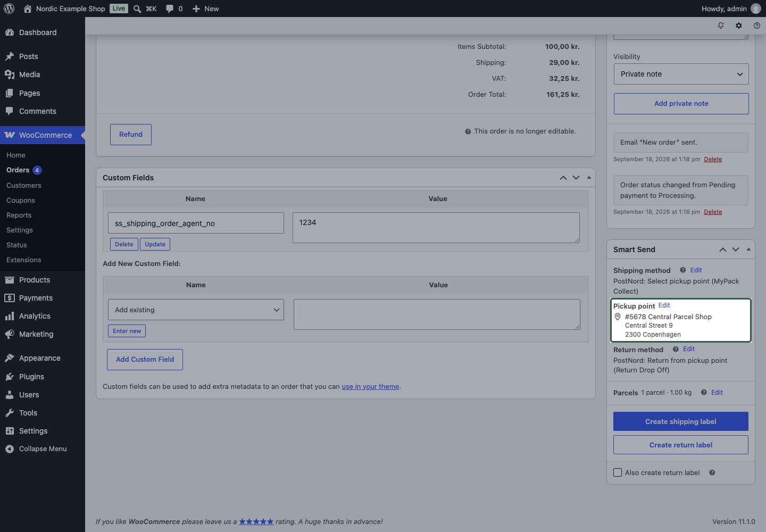This screenshot has height=532, width=766.
Task: Click Create return label button
Action: (681, 445)
